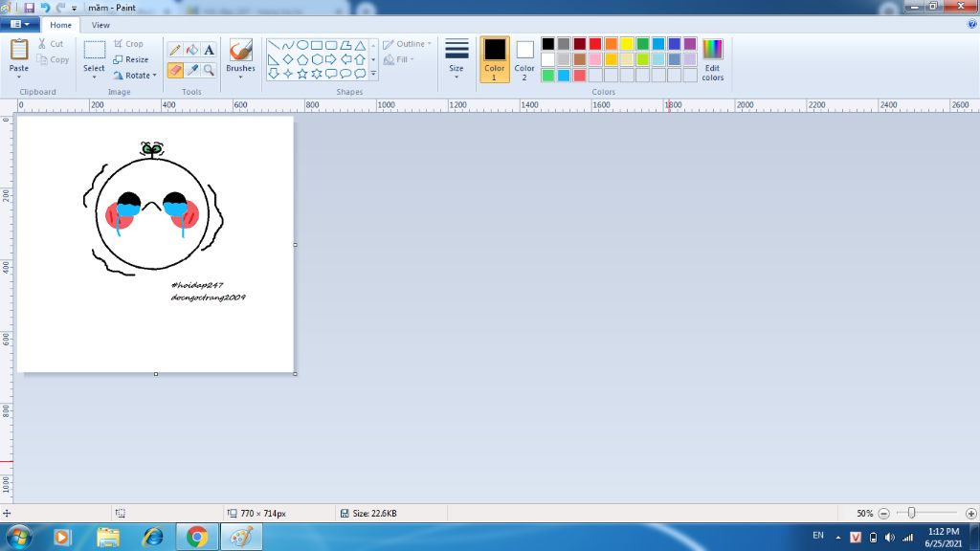Screen dimensions: 980x551
Task: Choose the Curve shape
Action: tap(287, 46)
